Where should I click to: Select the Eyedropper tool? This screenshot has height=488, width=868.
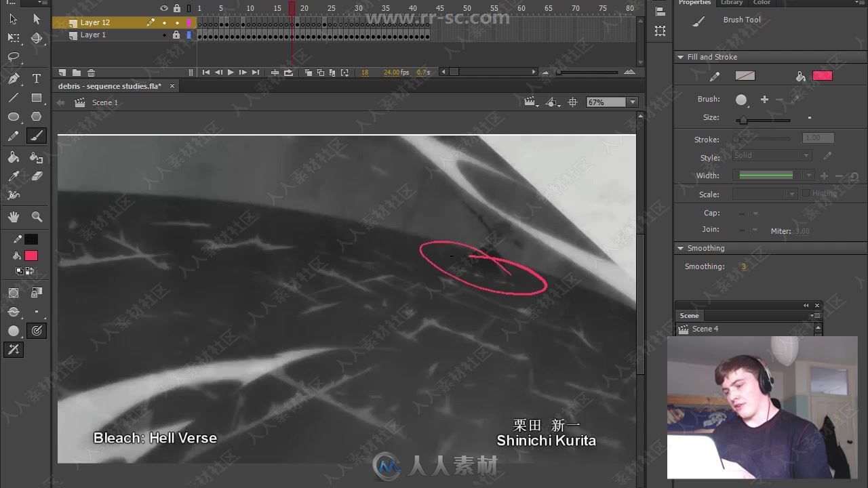tap(14, 176)
